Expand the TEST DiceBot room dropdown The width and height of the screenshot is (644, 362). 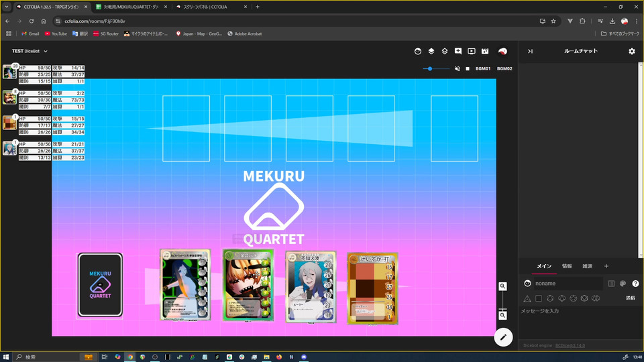46,52
